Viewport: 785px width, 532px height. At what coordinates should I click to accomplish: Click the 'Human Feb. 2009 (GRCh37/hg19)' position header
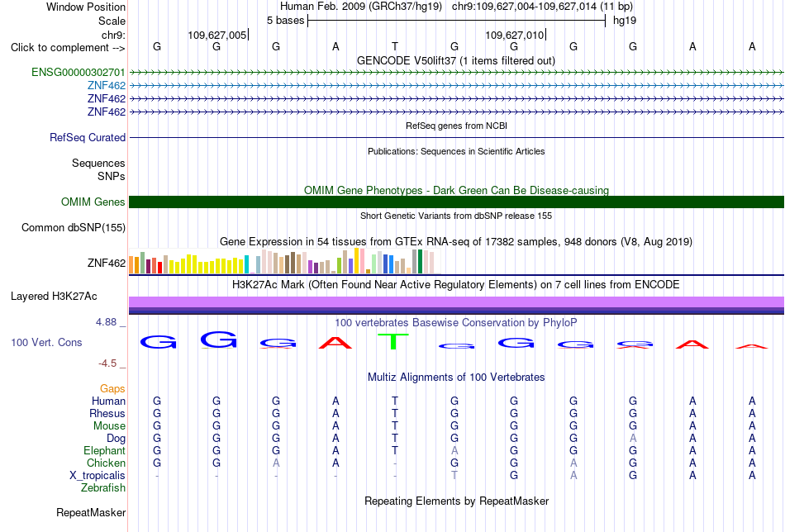tap(361, 7)
